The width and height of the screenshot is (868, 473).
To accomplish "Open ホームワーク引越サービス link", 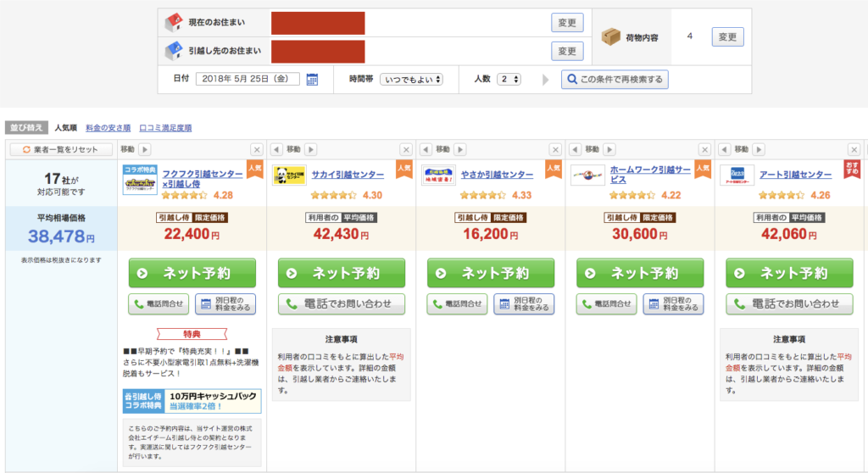I will pyautogui.click(x=650, y=175).
